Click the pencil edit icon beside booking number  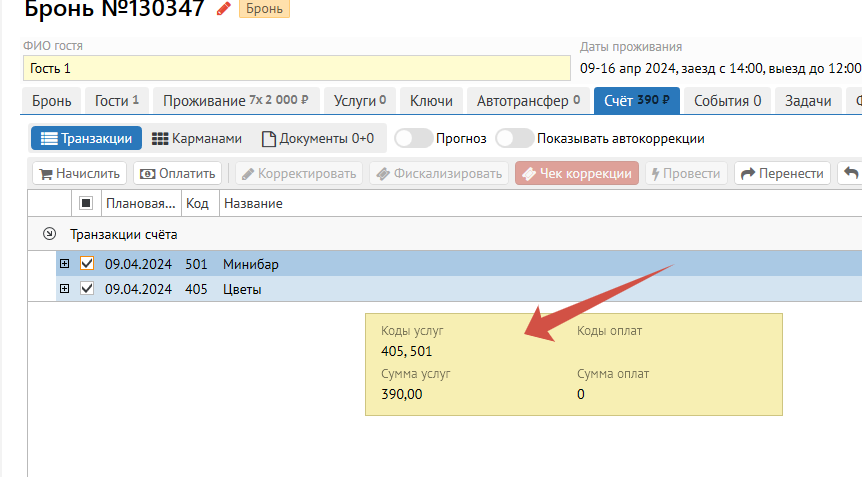(223, 10)
